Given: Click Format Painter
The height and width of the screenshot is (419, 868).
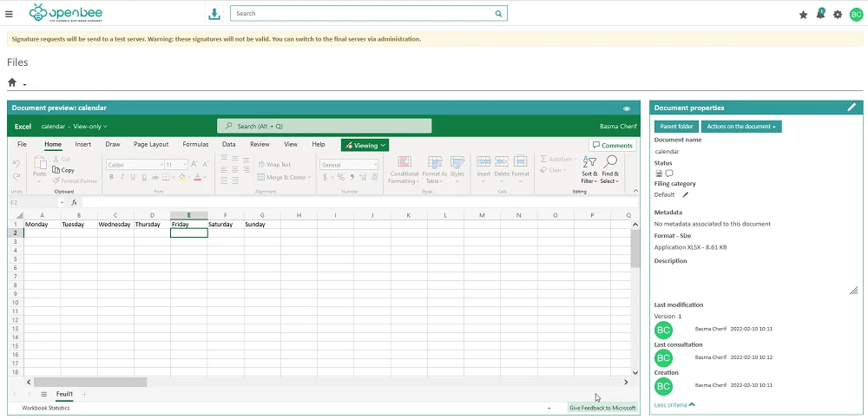Looking at the screenshot, I should [x=75, y=181].
